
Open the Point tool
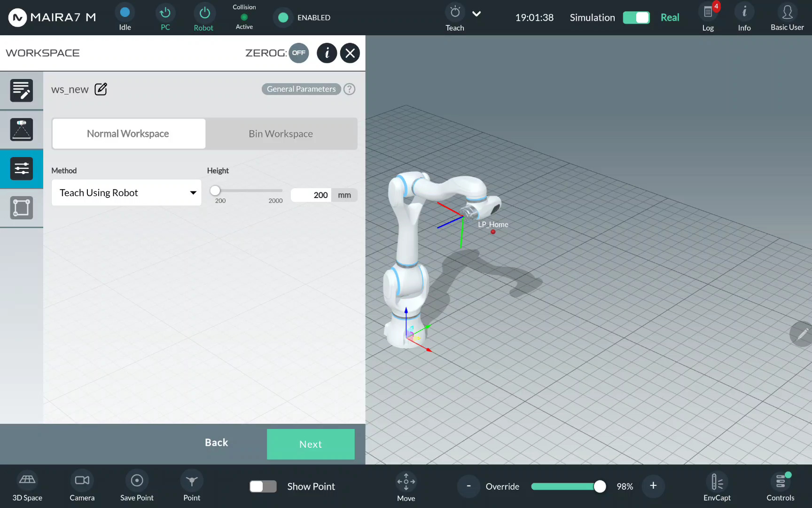(x=192, y=486)
